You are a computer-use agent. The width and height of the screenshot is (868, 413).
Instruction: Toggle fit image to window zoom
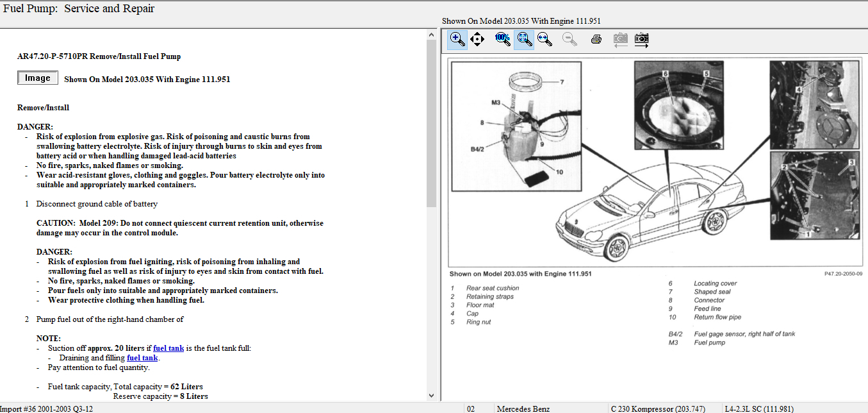tap(525, 39)
